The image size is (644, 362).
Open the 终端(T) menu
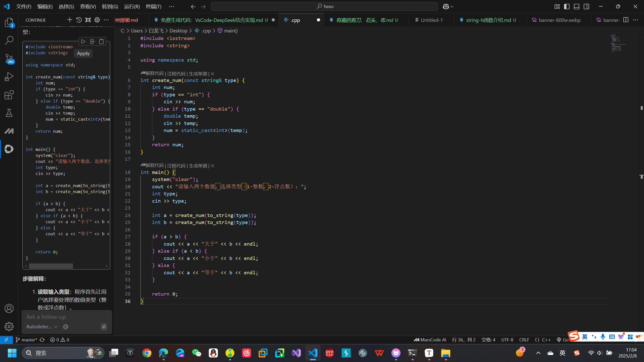click(153, 7)
